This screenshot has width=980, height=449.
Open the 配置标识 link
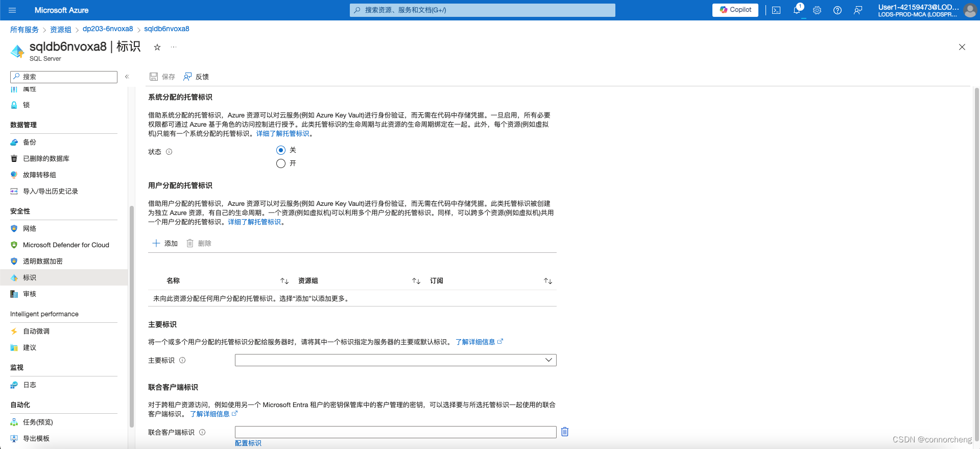[x=248, y=443]
